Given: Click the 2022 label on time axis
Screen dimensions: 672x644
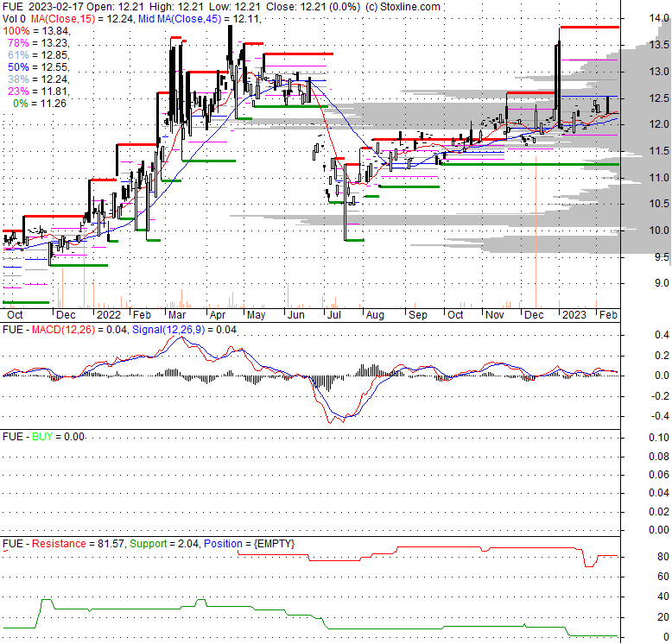Looking at the screenshot, I should point(109,315).
